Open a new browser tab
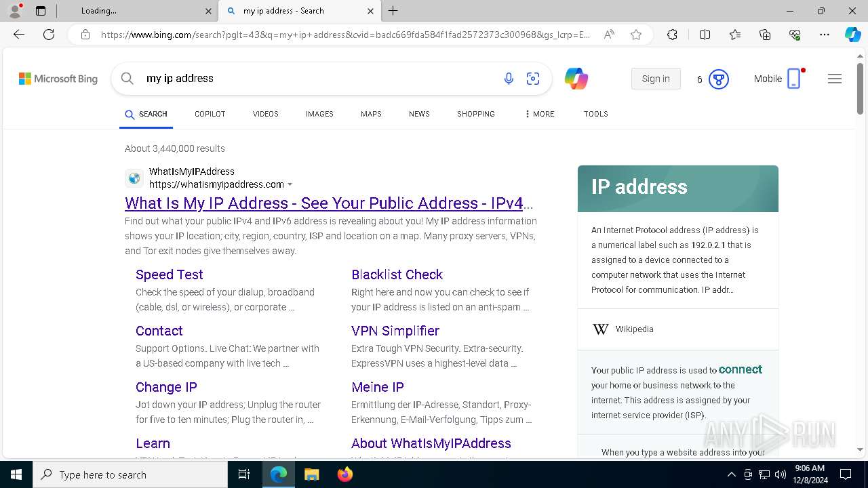 click(x=393, y=11)
